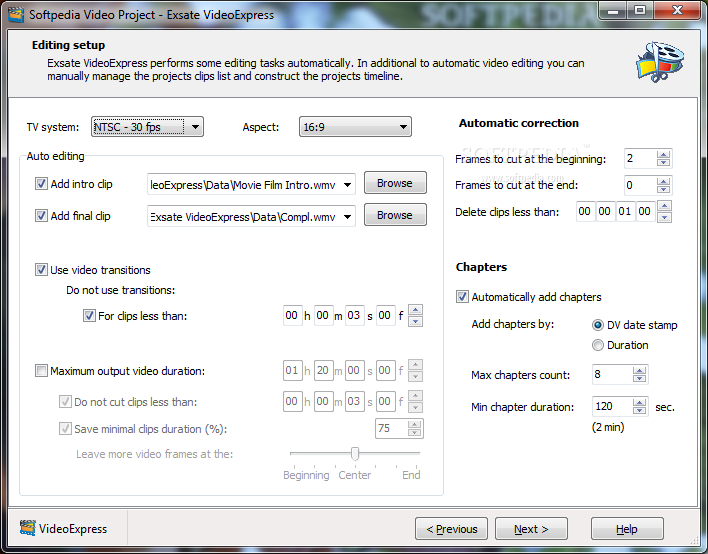The width and height of the screenshot is (708, 554).
Task: Browse for the intro clip file
Action: coord(395,183)
